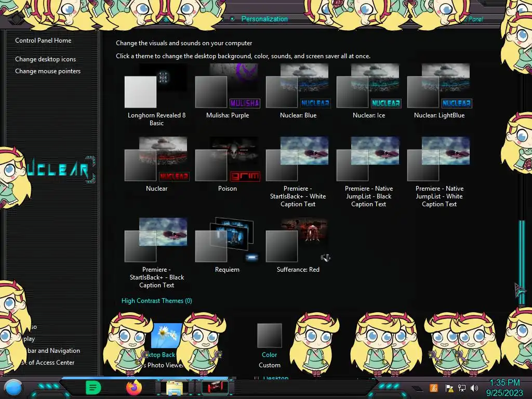Open Control Panel Home
This screenshot has width=532, height=399.
click(x=43, y=41)
